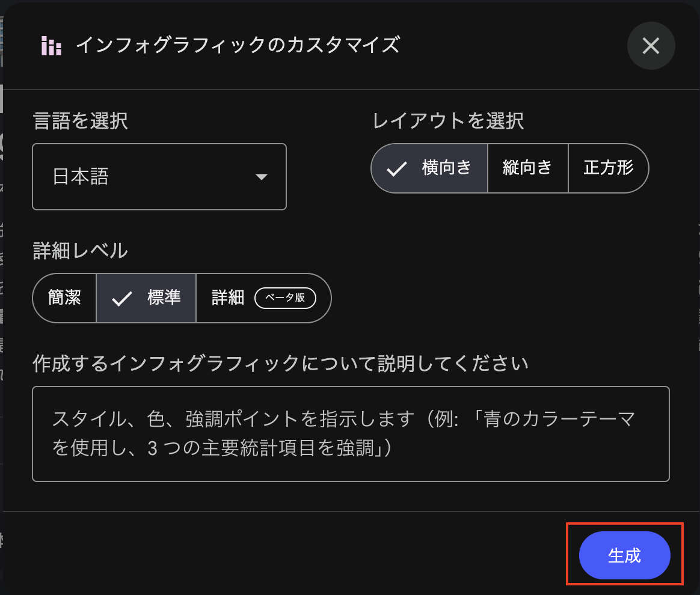Pick the 詳細 detail level
Viewport: 700px width, 595px height.
[x=228, y=298]
